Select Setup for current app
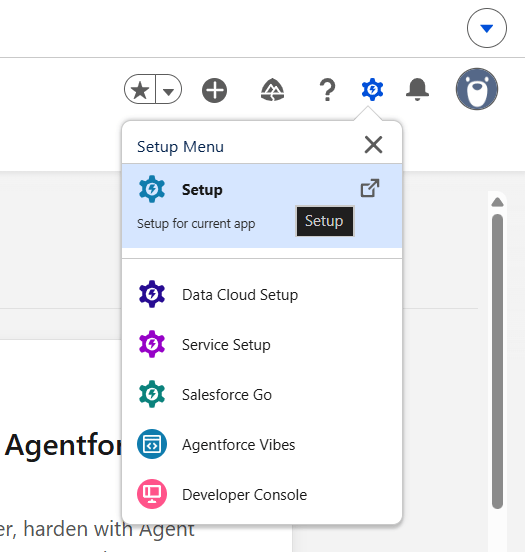This screenshot has height=552, width=525. click(262, 206)
